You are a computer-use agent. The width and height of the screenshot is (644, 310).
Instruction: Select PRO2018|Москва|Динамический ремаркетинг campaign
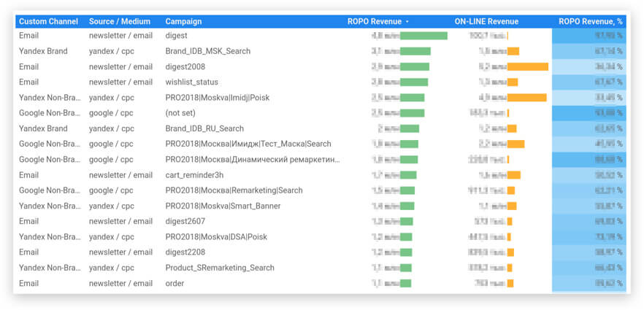pyautogui.click(x=253, y=160)
